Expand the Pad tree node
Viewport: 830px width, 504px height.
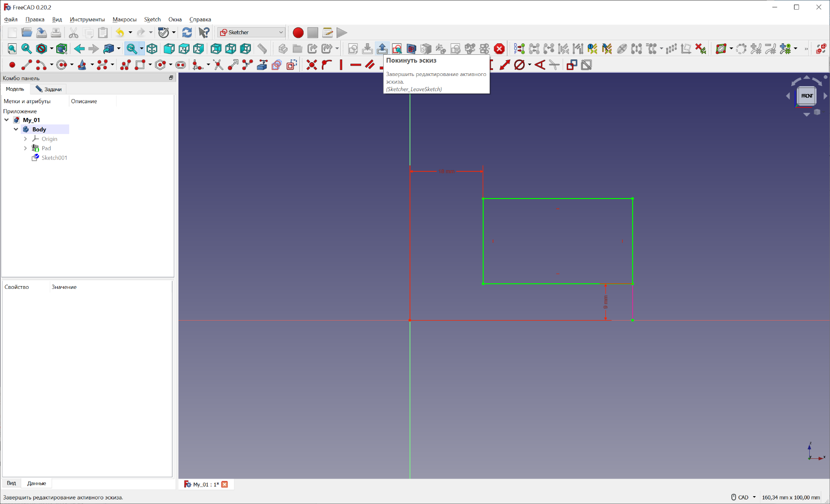point(25,148)
